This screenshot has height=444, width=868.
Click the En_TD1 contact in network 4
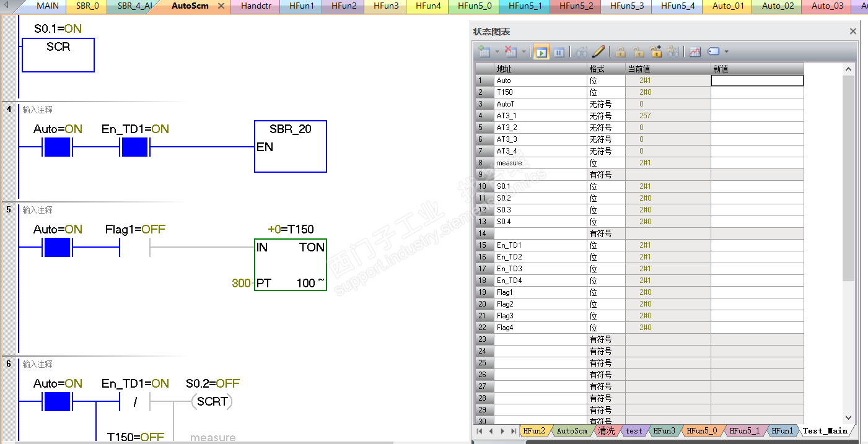pos(134,147)
